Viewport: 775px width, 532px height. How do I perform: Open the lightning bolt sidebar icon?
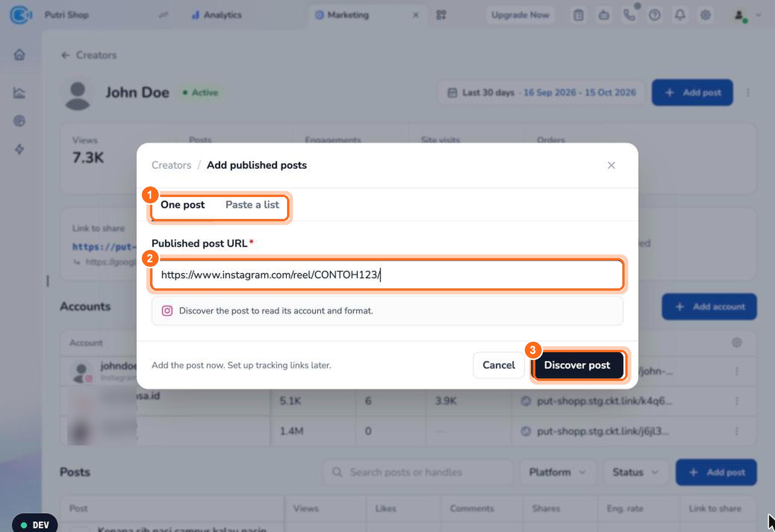click(19, 149)
